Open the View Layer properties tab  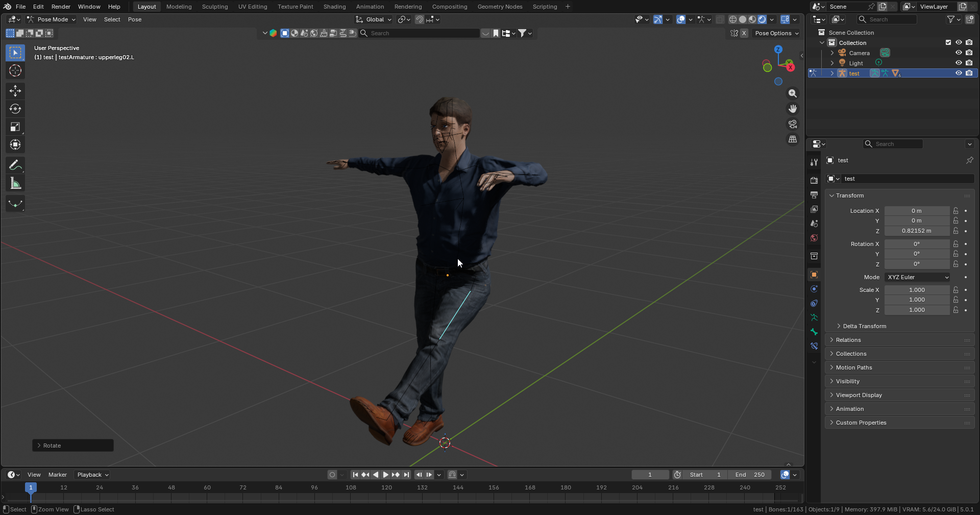pyautogui.click(x=814, y=209)
